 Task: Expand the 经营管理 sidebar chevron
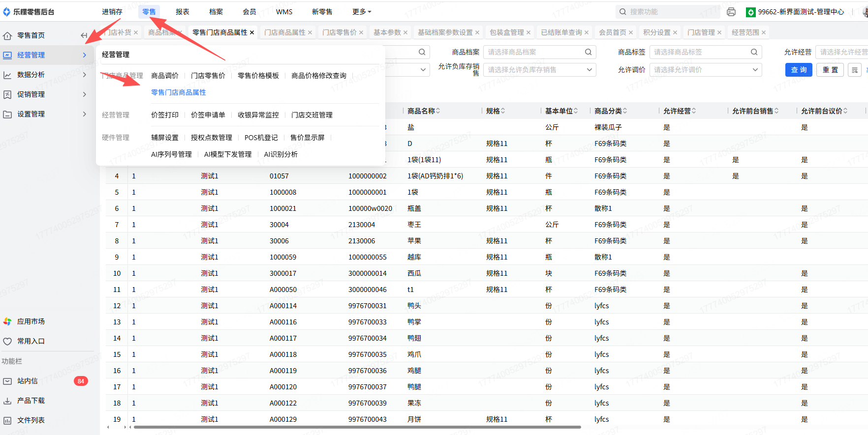coord(85,55)
